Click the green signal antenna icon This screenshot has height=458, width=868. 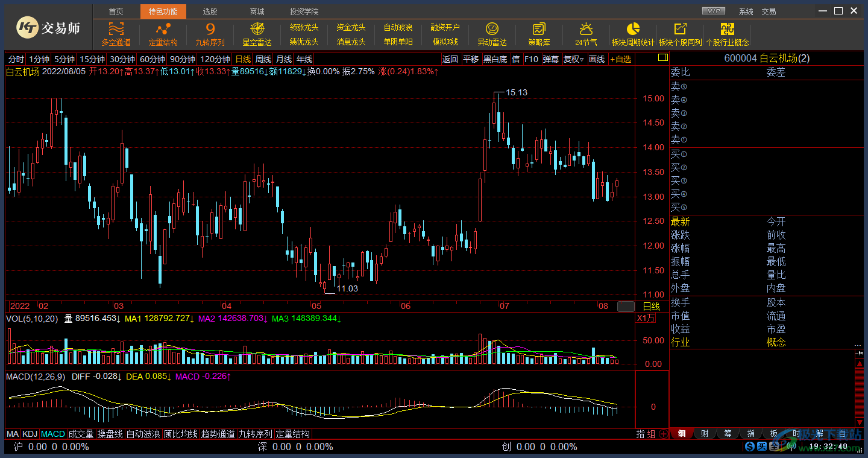point(790,447)
